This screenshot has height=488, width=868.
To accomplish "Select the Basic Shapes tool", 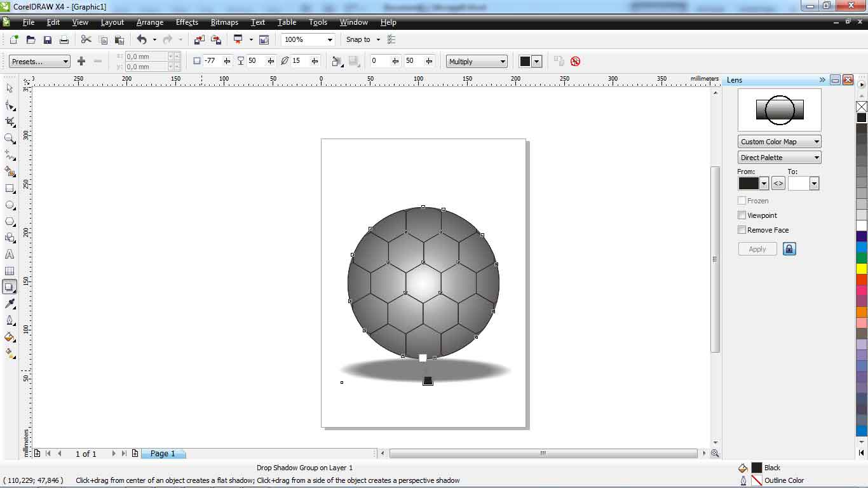I will [10, 238].
